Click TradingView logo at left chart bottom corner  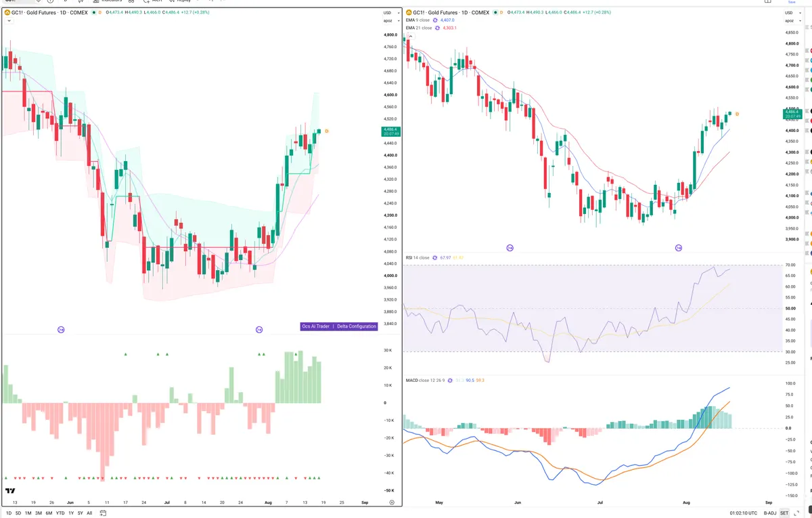pos(10,490)
